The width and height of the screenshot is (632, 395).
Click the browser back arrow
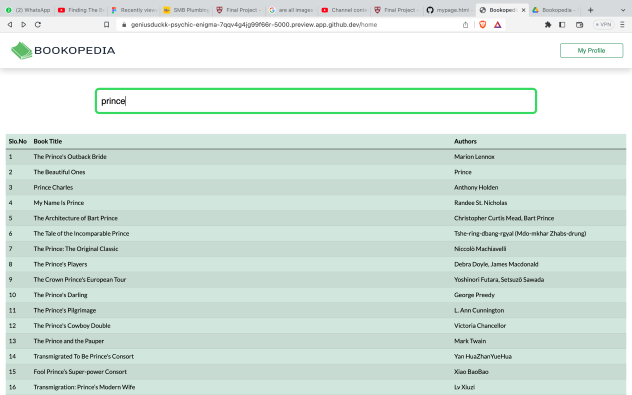10,25
